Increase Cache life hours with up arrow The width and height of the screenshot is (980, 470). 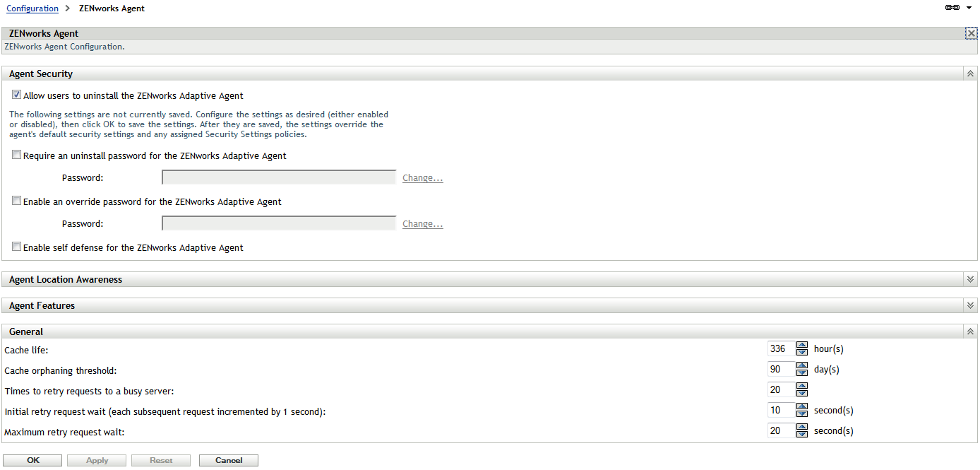(801, 345)
